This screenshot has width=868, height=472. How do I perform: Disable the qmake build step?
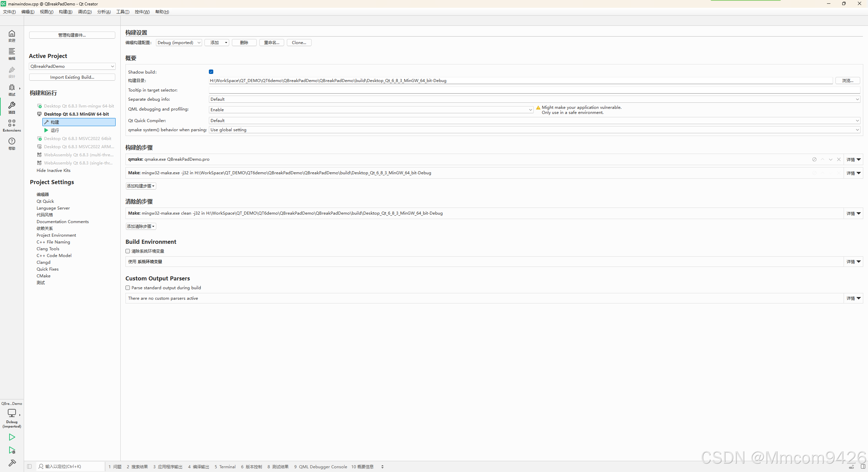pyautogui.click(x=814, y=159)
